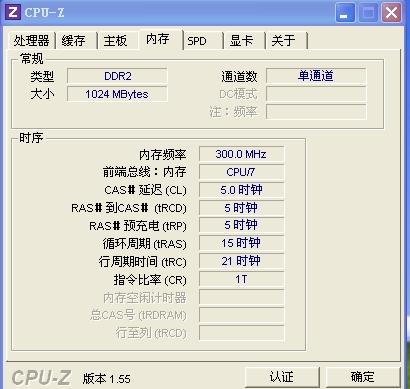Click the DDR2 type field
Screen dimensions: 410x389
pyautogui.click(x=117, y=76)
